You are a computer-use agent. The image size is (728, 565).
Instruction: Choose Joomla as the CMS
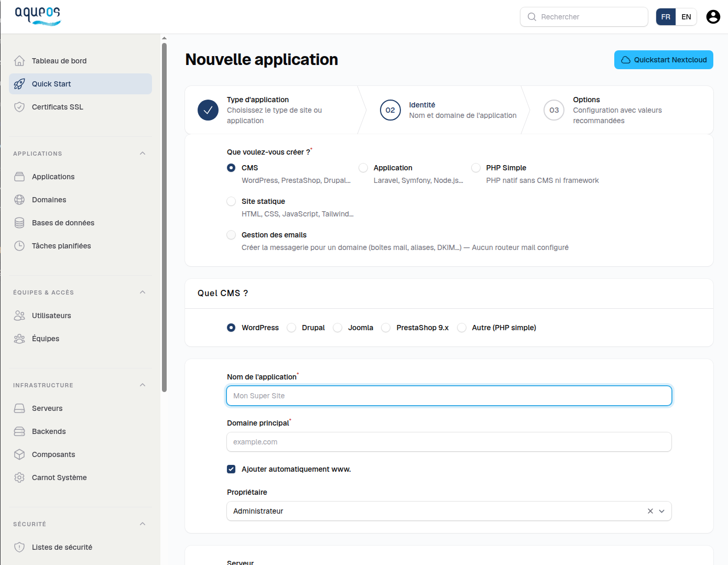pos(338,328)
